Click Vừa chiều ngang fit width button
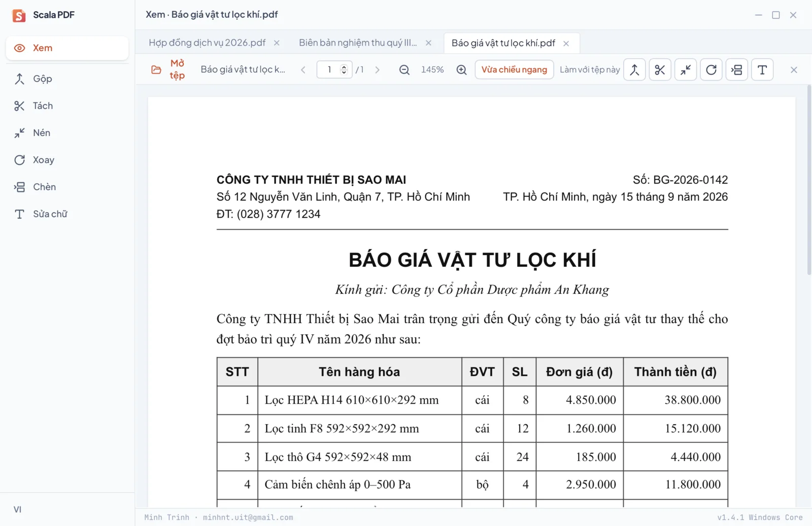This screenshot has width=812, height=526. (x=514, y=69)
